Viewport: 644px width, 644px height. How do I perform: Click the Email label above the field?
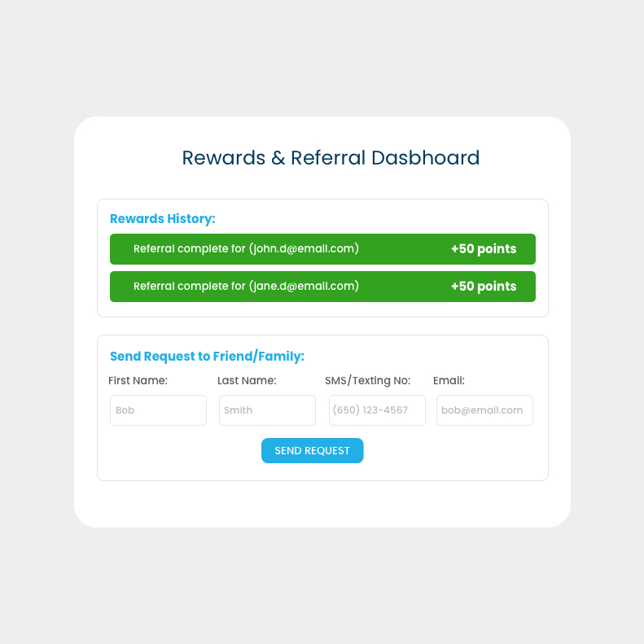coord(449,380)
